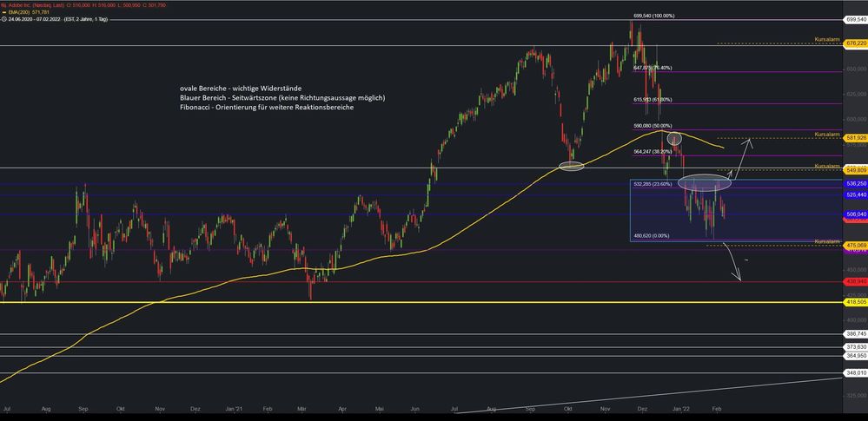The width and height of the screenshot is (868, 421).
Task: Open EMA(200) indicator settings label
Action: point(17,12)
